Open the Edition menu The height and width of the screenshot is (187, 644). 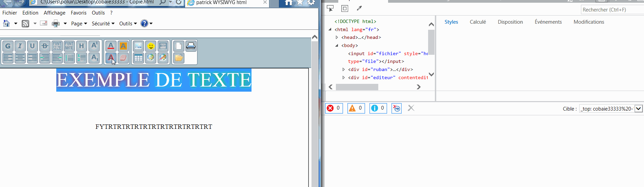click(30, 13)
